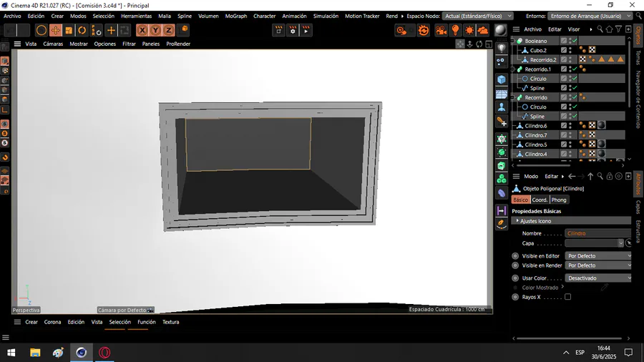Open Visible en Editor dropdown

click(x=598, y=255)
